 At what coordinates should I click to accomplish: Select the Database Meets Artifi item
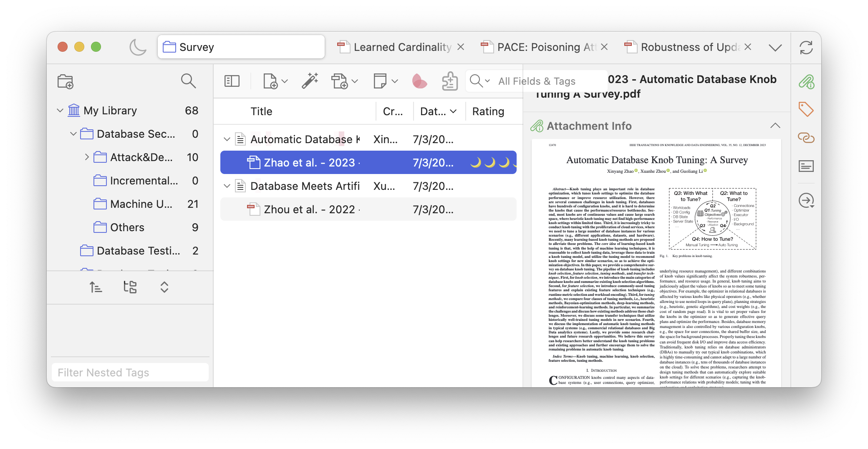pos(368,186)
